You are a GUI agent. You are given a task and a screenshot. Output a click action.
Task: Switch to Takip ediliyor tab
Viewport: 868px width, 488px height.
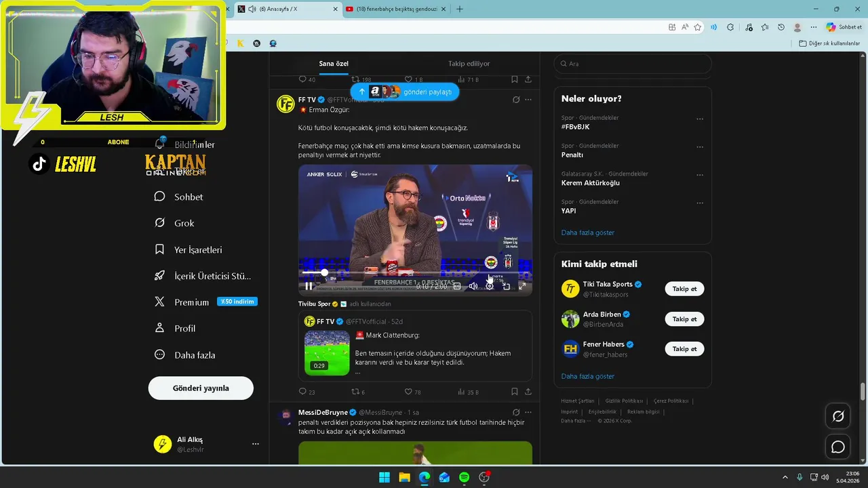(x=469, y=64)
